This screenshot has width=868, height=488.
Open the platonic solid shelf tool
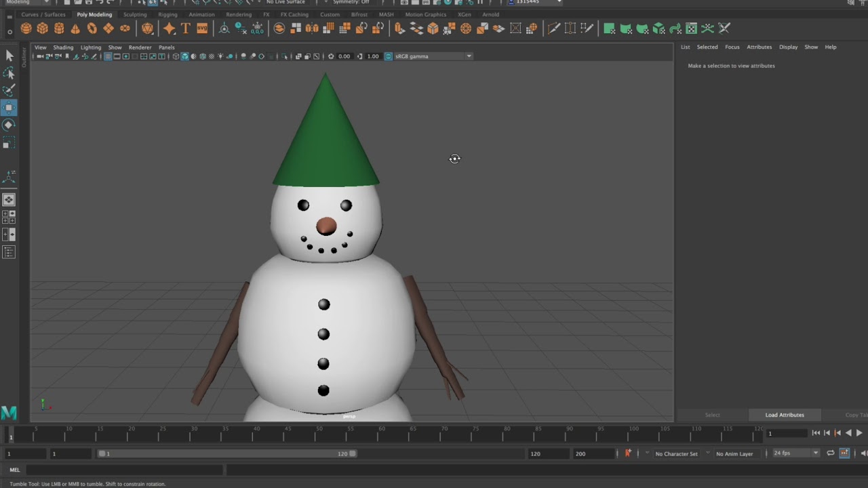pos(148,28)
